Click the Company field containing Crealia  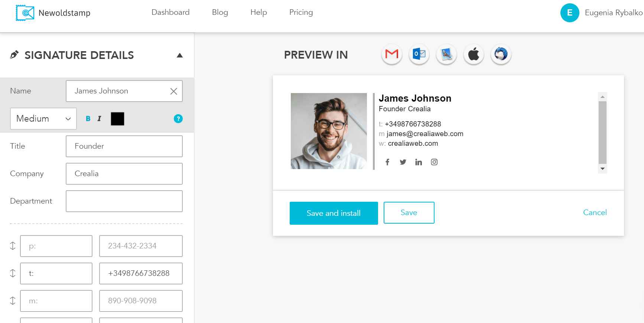(x=124, y=174)
